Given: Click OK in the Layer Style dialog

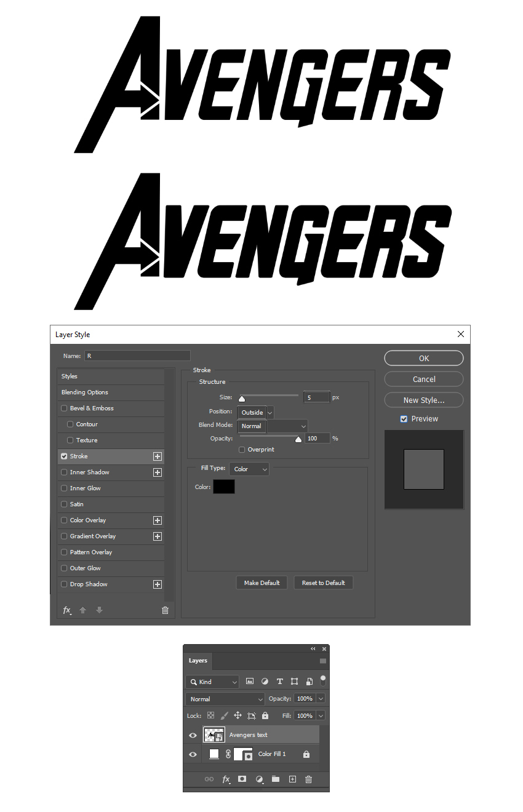Looking at the screenshot, I should click(x=424, y=358).
